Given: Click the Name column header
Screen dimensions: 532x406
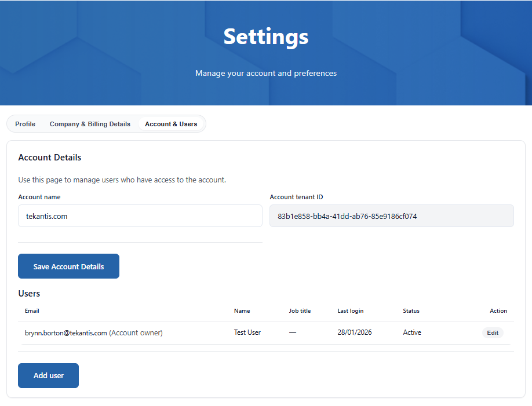Looking at the screenshot, I should [x=242, y=311].
